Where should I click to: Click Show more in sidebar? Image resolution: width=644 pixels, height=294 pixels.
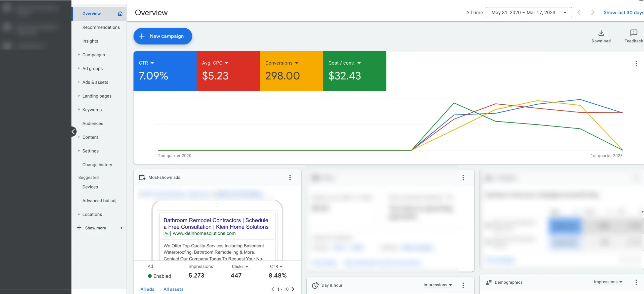[x=95, y=228]
